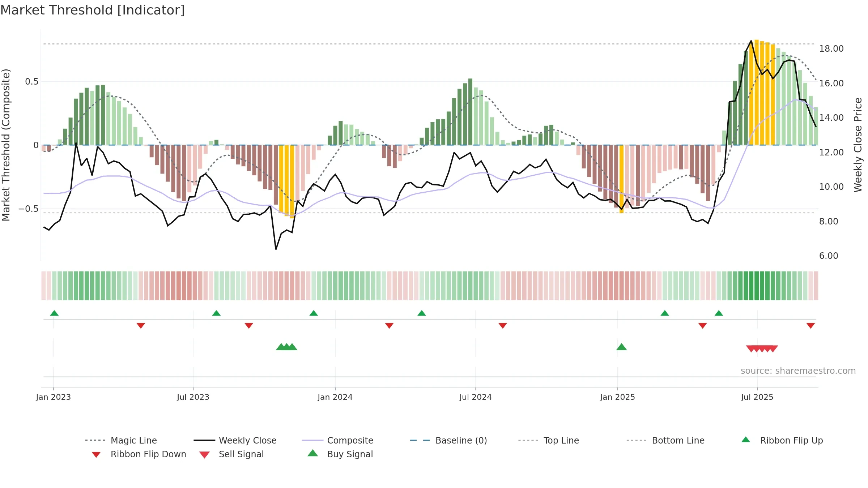Image resolution: width=868 pixels, height=488 pixels.
Task: Click the black Weekly Close line icon in the legend
Action: click(204, 440)
